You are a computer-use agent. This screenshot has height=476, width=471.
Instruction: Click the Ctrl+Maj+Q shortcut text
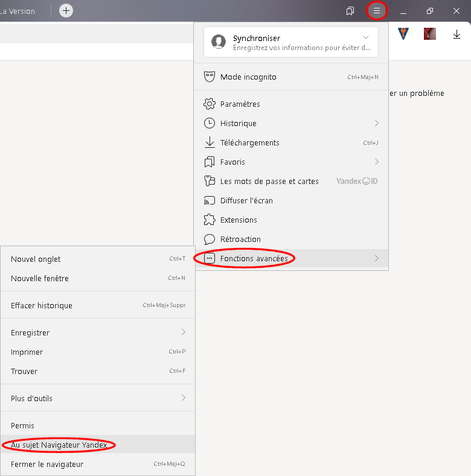click(169, 464)
